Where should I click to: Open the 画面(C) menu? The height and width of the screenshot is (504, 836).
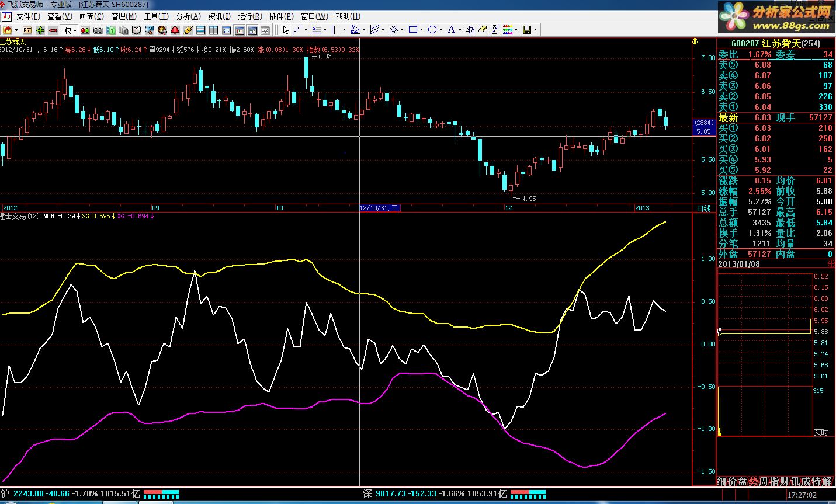pyautogui.click(x=92, y=16)
